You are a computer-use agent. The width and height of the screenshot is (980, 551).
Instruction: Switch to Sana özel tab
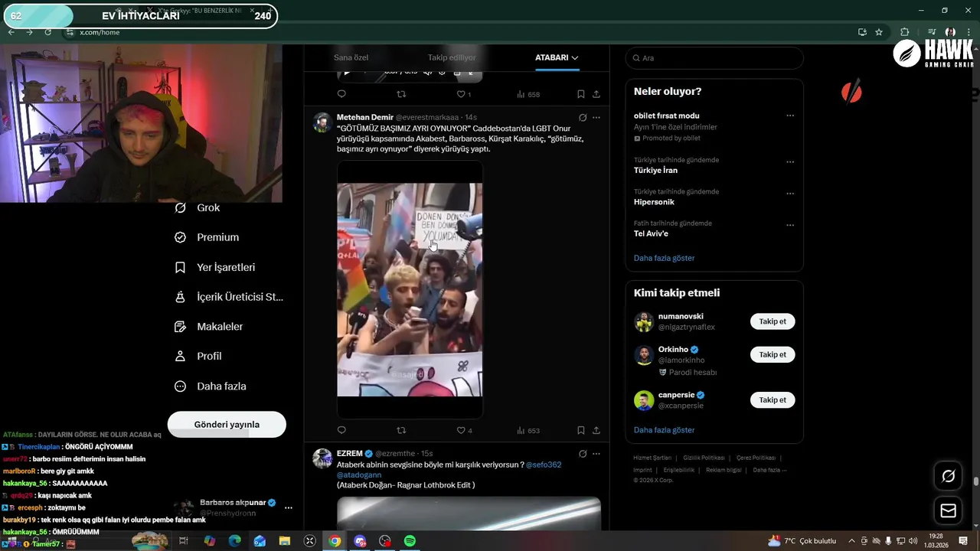pos(351,57)
